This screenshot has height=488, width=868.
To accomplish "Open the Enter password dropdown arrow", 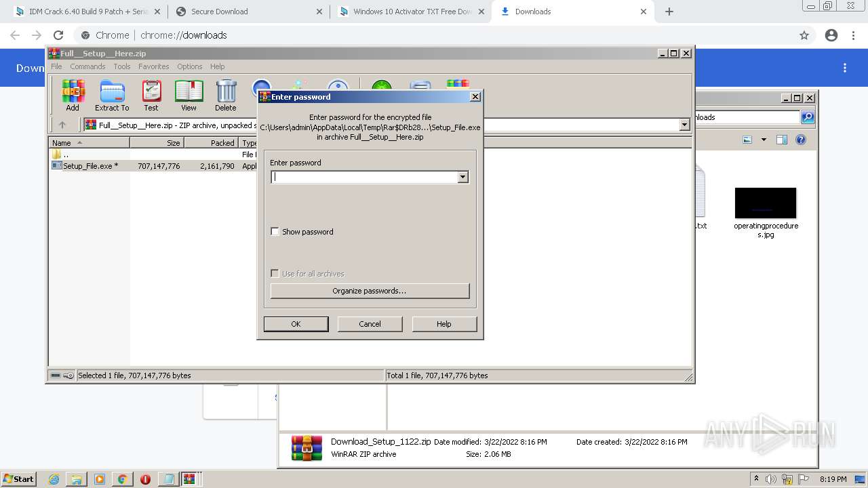I will (463, 177).
